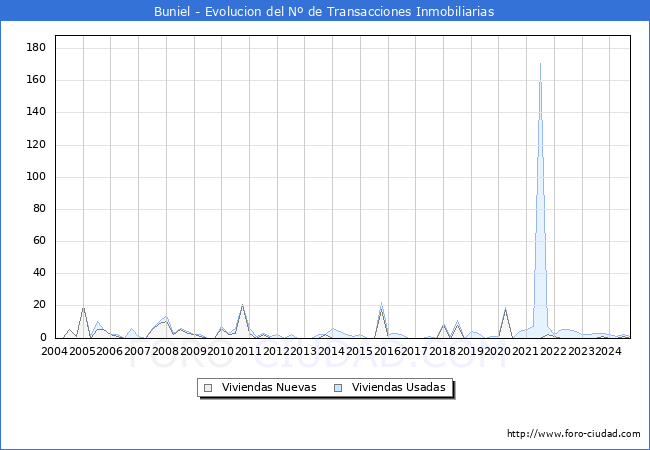Click y-axis label 80

(39, 208)
